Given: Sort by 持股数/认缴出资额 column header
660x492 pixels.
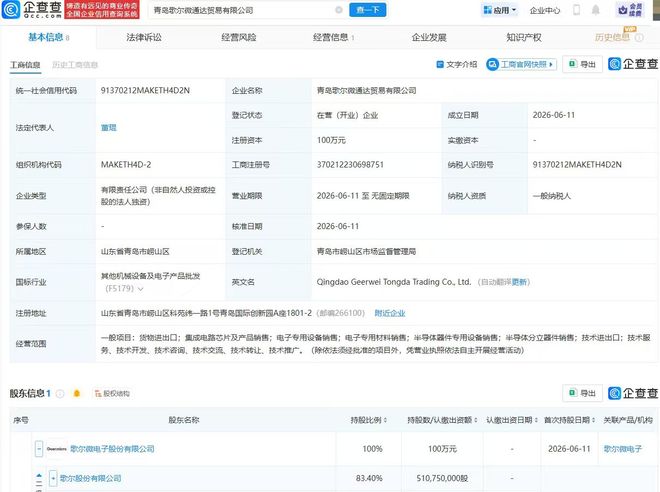Looking at the screenshot, I should click(x=442, y=420).
